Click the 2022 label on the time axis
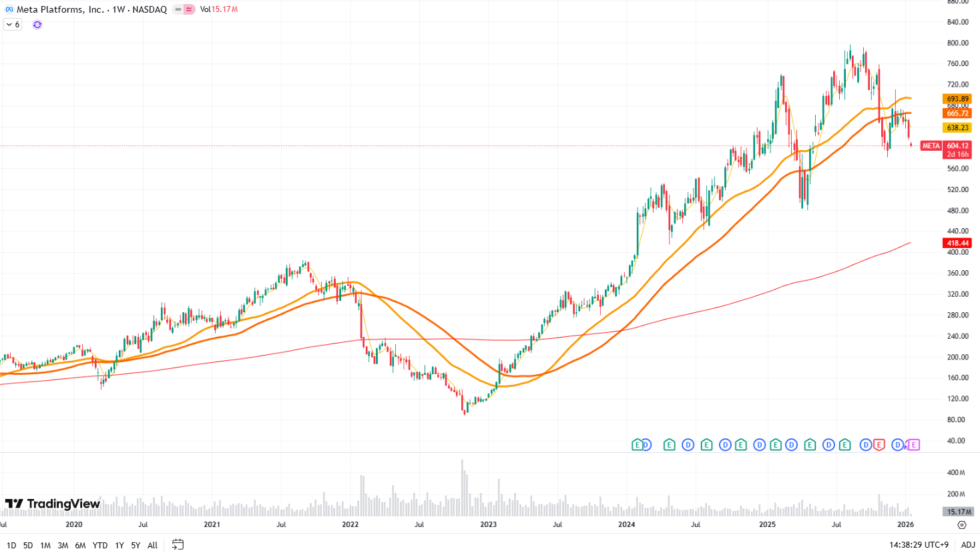This screenshot has width=980, height=553. [x=350, y=524]
